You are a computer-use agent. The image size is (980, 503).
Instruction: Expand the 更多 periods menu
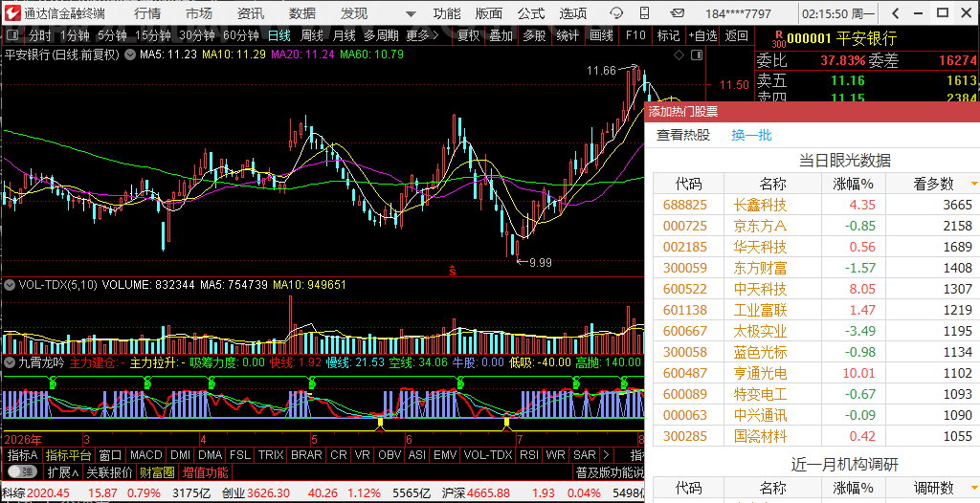[x=422, y=35]
